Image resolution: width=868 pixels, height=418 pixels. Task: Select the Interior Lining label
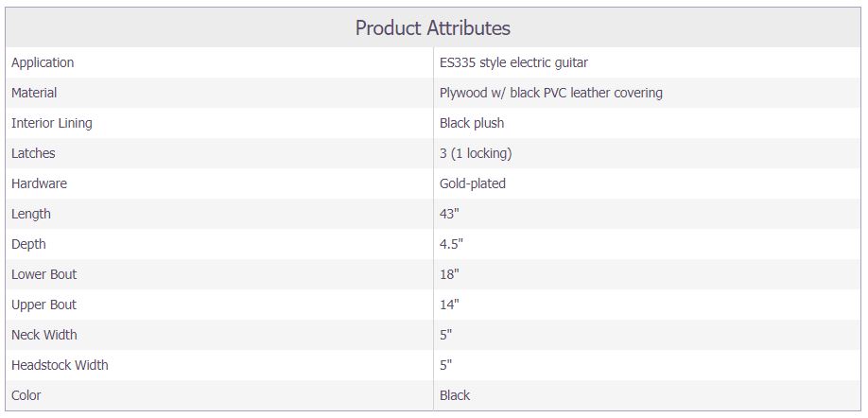pos(51,123)
